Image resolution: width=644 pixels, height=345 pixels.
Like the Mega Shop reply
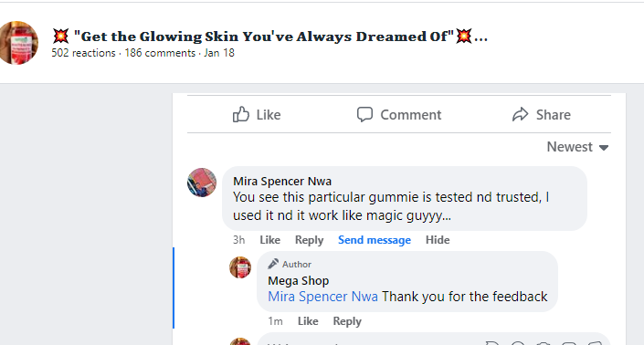pyautogui.click(x=308, y=321)
